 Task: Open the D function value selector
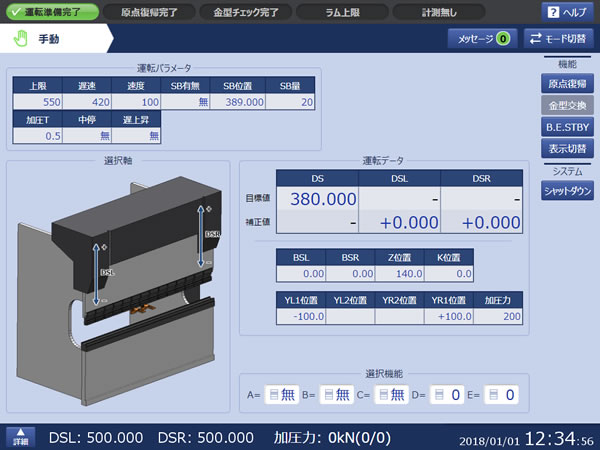[446, 395]
